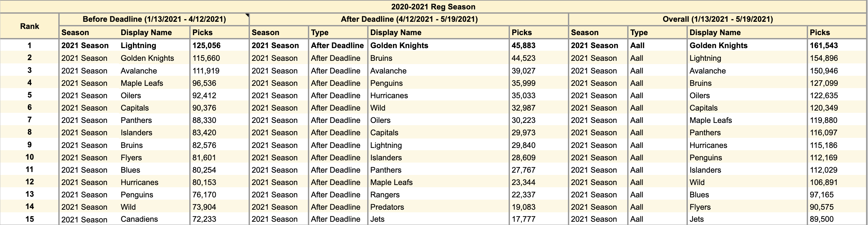This screenshot has width=868, height=225.
Task: Click the After Deadline (4/12/2021 - 5/19/2021) header
Action: (x=409, y=20)
